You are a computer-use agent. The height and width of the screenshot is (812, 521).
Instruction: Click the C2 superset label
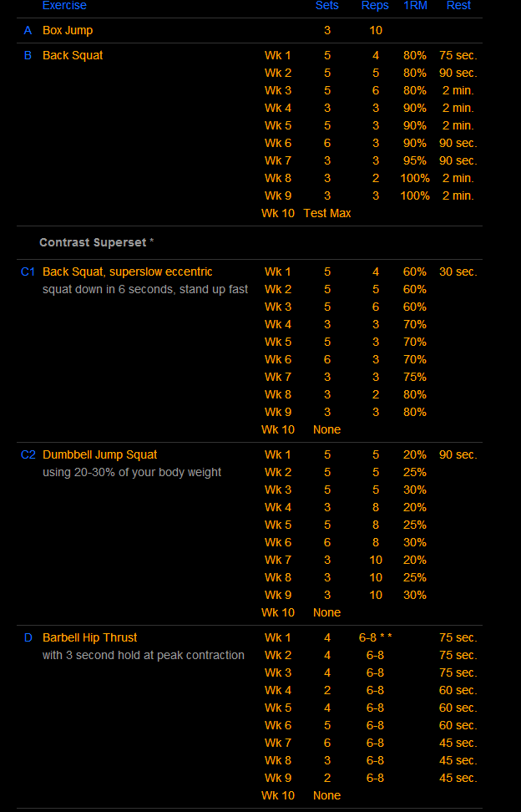28,454
